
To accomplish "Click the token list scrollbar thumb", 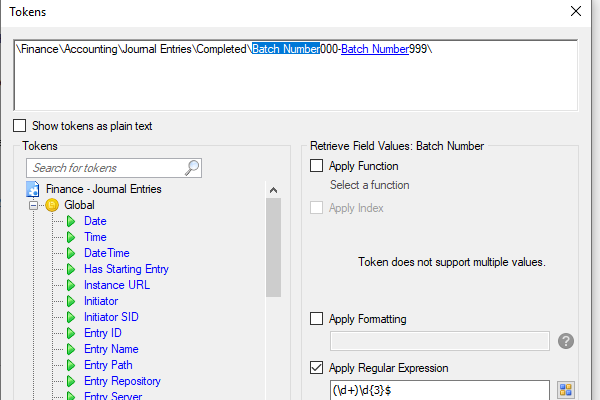I will (x=274, y=247).
